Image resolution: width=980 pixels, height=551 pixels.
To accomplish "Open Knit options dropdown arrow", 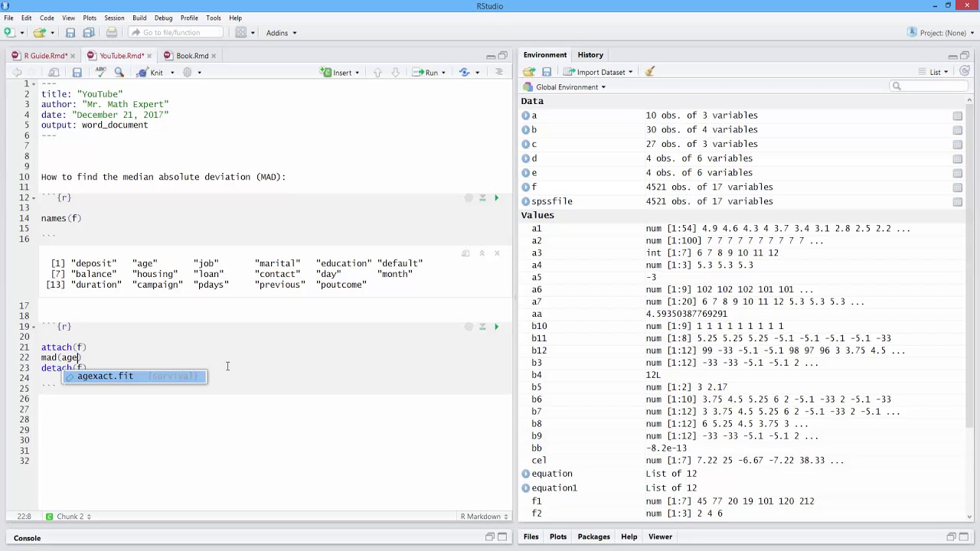I will pyautogui.click(x=172, y=73).
